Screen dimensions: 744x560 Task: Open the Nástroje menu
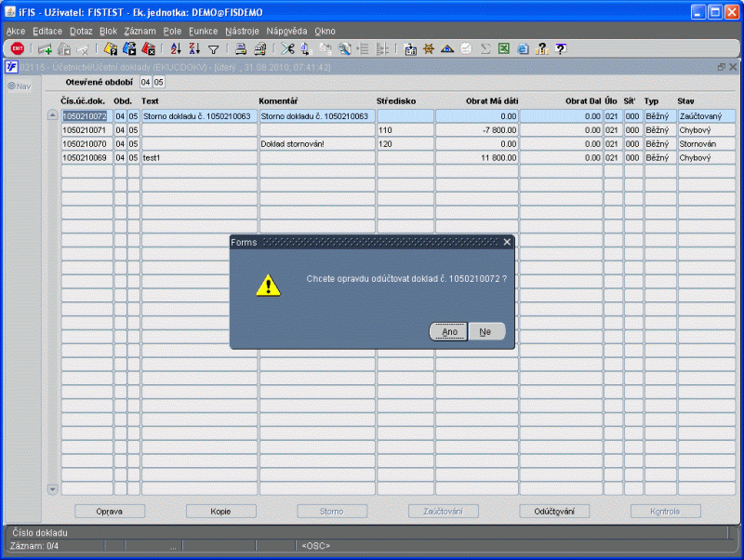click(242, 31)
